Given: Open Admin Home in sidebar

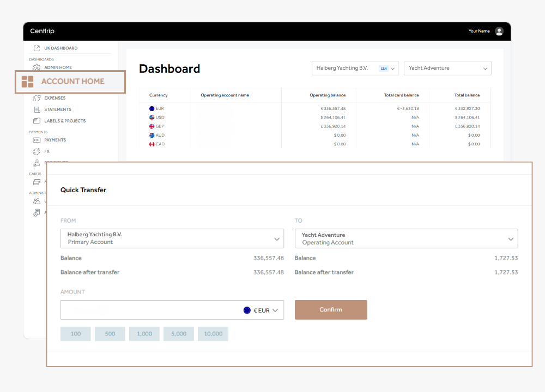Looking at the screenshot, I should [x=58, y=68].
